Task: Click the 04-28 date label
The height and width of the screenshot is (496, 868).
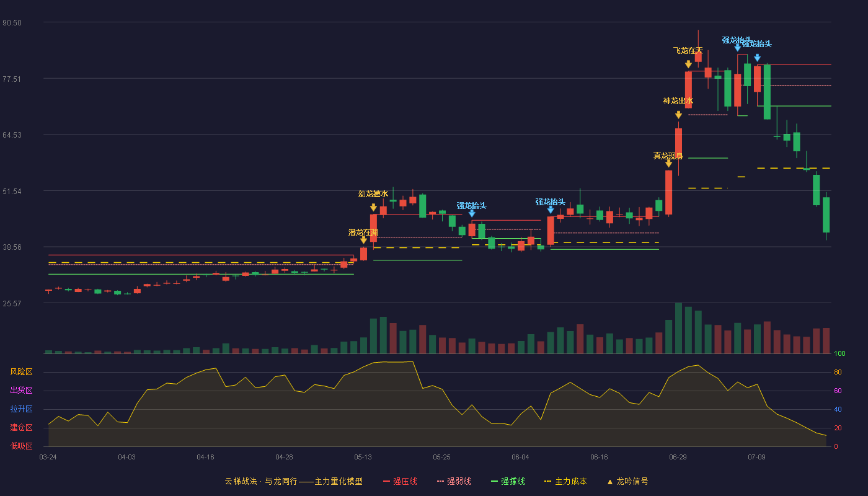Action: [x=284, y=457]
